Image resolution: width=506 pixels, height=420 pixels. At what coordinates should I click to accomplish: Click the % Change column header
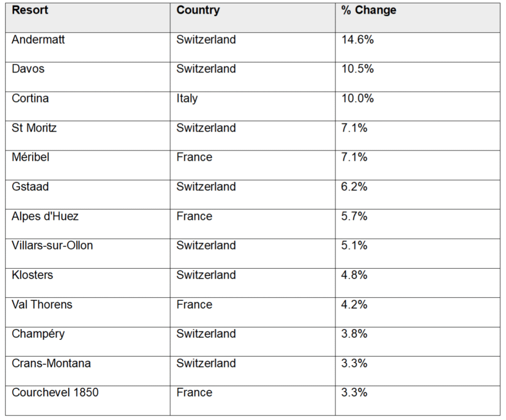(x=369, y=10)
